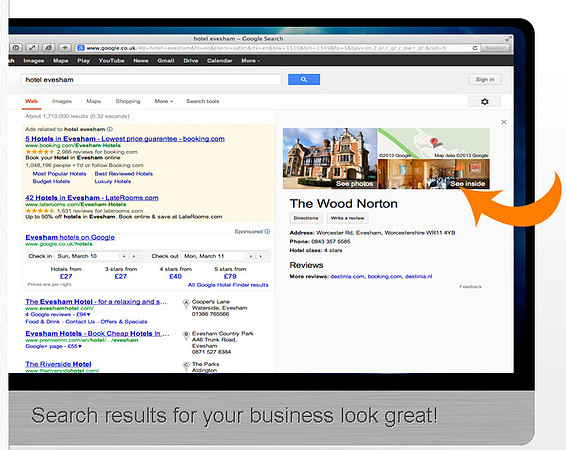Image resolution: width=566 pixels, height=450 pixels.
Task: Switch to the Shopping search tab
Action: [128, 101]
